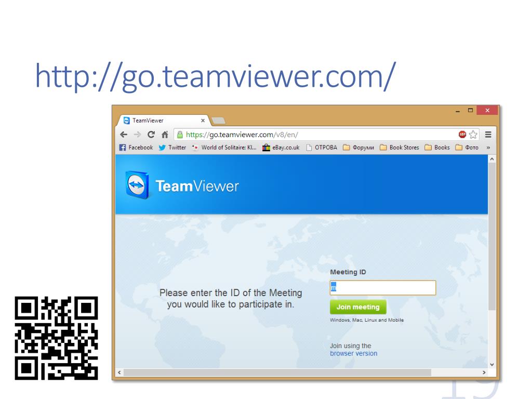Close the browser window
The image size is (532, 399).
pos(487,110)
